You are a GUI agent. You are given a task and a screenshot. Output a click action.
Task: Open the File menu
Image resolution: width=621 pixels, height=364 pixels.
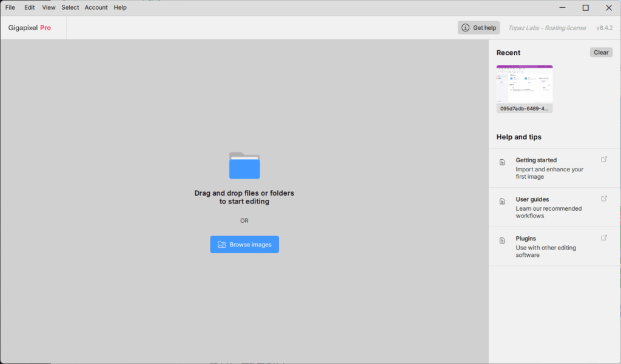(x=10, y=7)
